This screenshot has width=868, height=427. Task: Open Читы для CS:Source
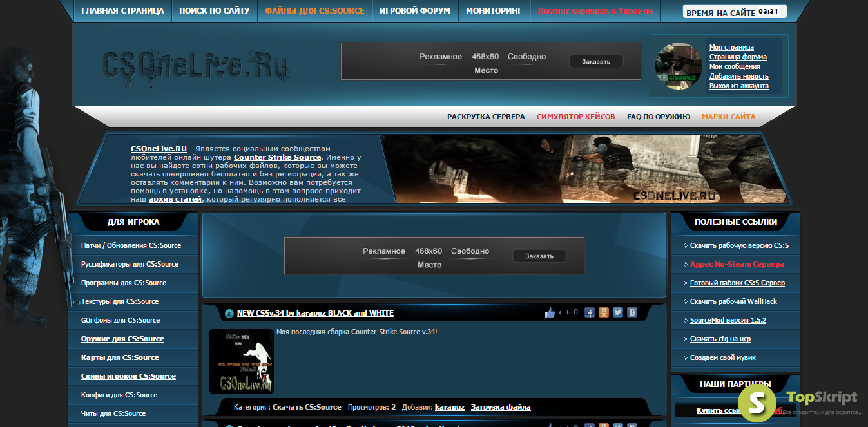click(113, 413)
